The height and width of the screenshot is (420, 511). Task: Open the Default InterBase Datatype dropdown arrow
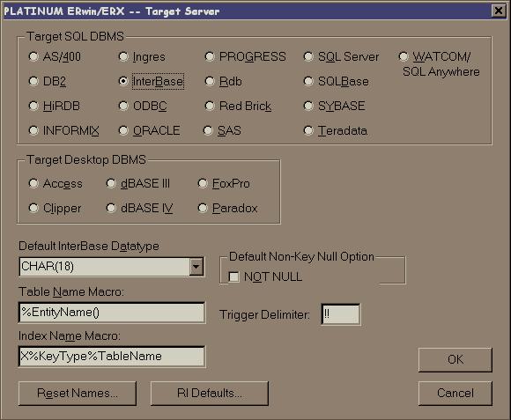(196, 267)
